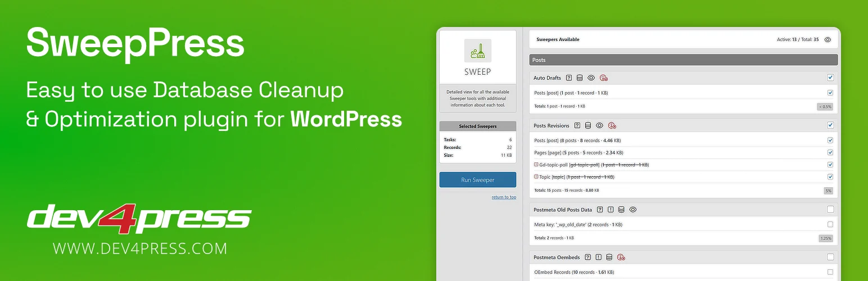The height and width of the screenshot is (281, 868).
Task: Check the Postmeta Old Posts Data header checkbox
Action: (x=830, y=210)
